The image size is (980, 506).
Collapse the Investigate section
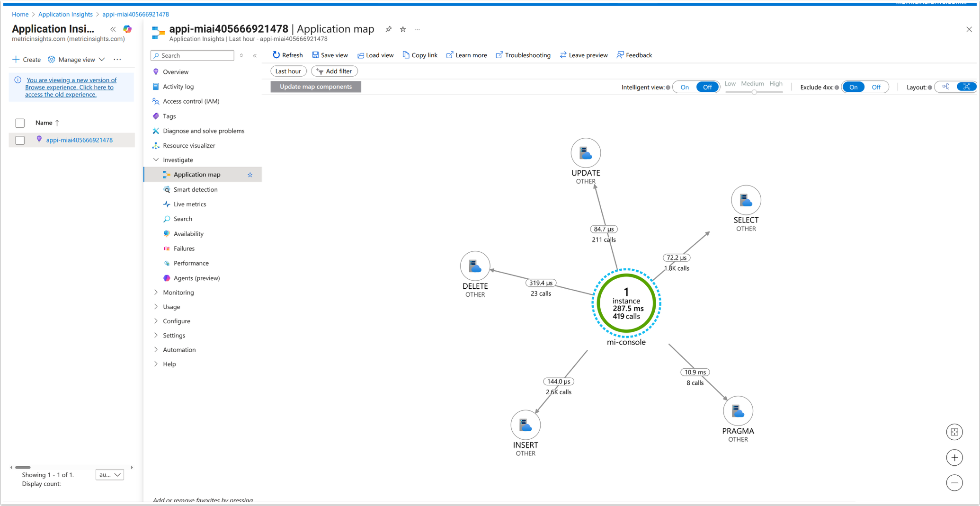pyautogui.click(x=156, y=160)
